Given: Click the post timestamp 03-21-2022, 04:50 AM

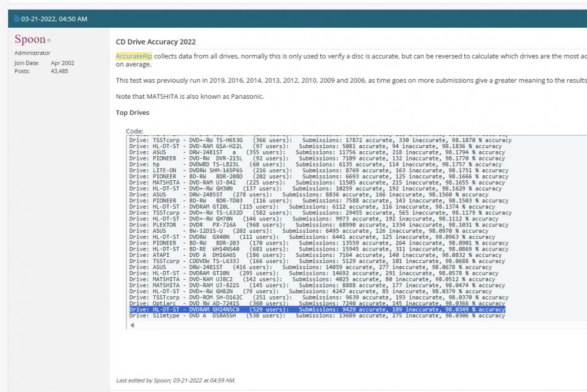Looking at the screenshot, I should (54, 19).
